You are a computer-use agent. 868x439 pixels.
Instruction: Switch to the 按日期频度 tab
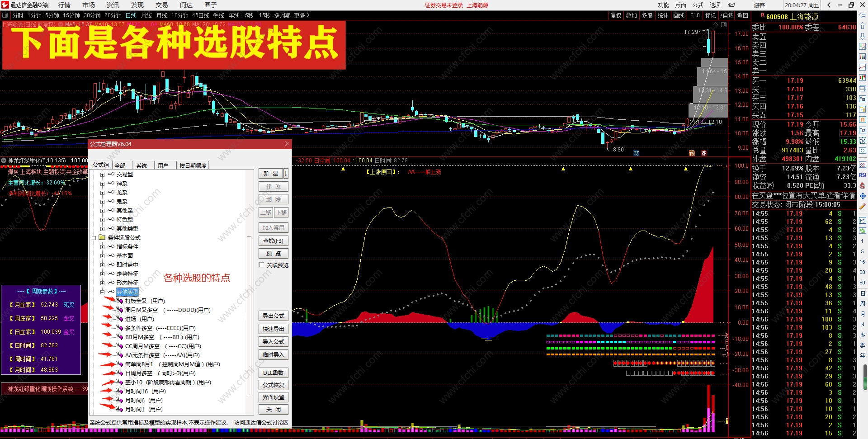[x=193, y=165]
